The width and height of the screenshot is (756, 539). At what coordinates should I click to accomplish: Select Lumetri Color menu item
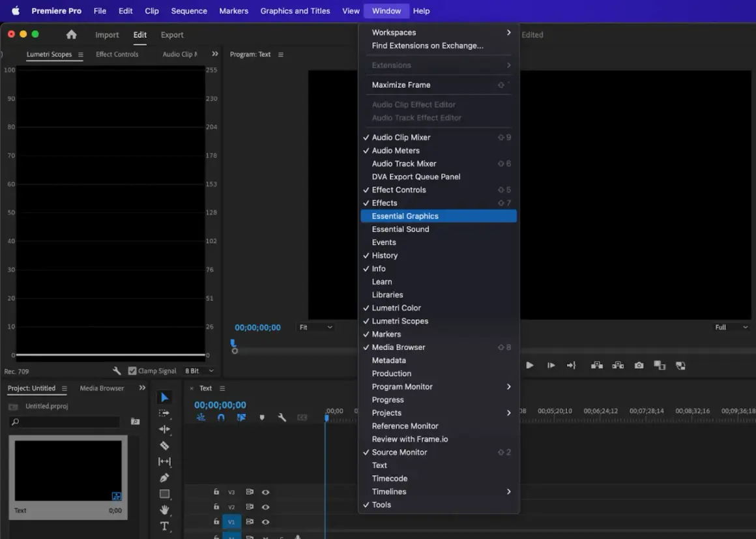point(439,308)
